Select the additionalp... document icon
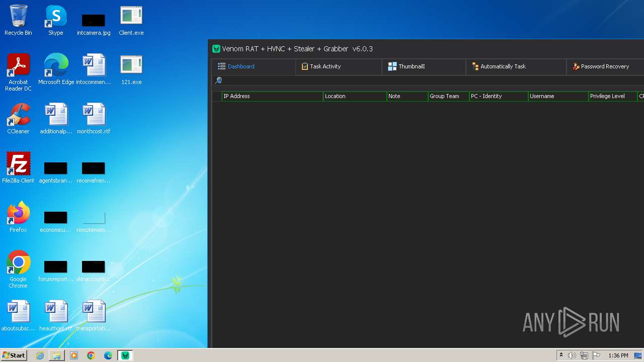This screenshot has height=362, width=644. click(56, 119)
